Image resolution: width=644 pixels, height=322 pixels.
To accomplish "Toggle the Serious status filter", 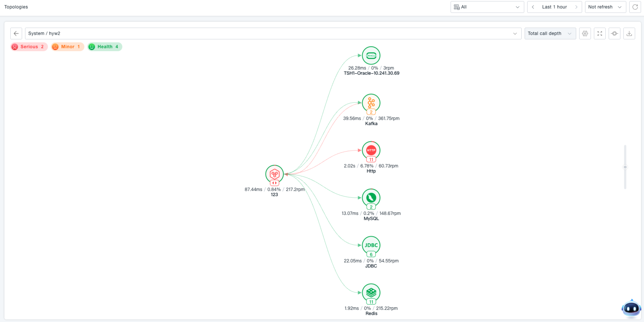I will click(29, 47).
